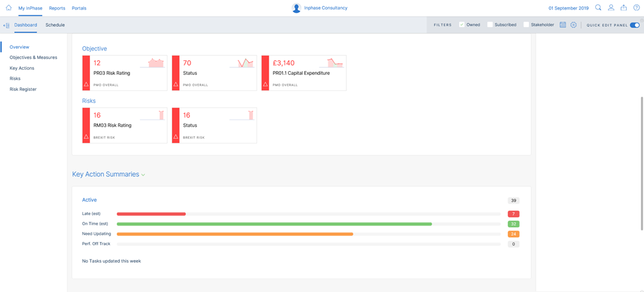Open Risk Register in the sidebar

pos(23,89)
